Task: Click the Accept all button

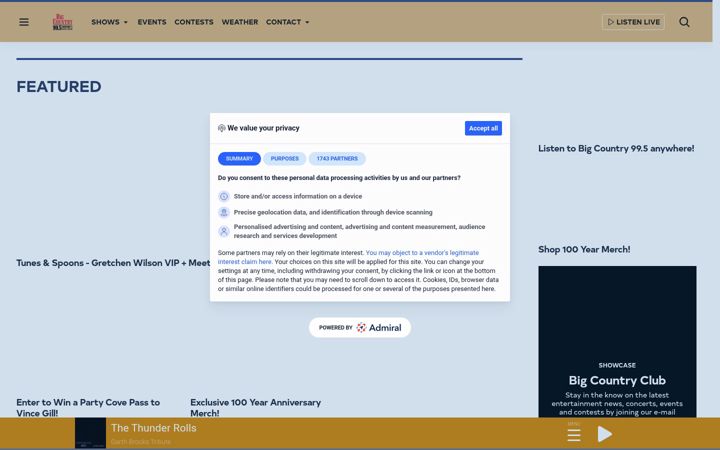Action: (483, 128)
